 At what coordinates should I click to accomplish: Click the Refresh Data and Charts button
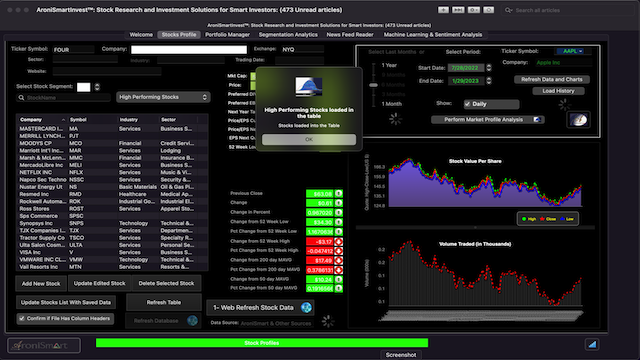click(x=552, y=79)
